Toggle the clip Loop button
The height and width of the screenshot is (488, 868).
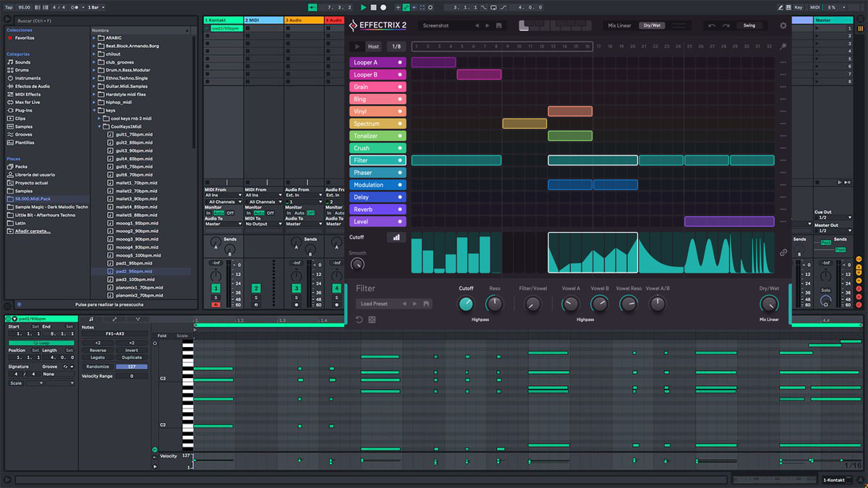[41, 343]
